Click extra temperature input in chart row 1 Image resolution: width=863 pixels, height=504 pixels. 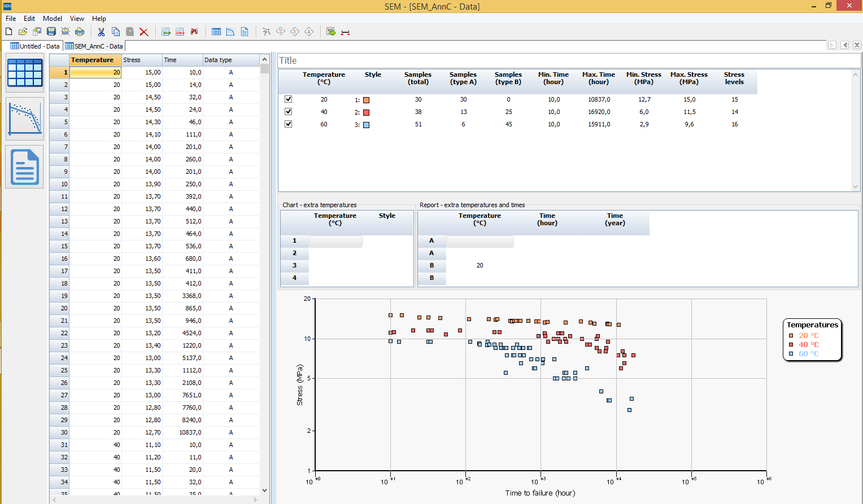pyautogui.click(x=335, y=241)
